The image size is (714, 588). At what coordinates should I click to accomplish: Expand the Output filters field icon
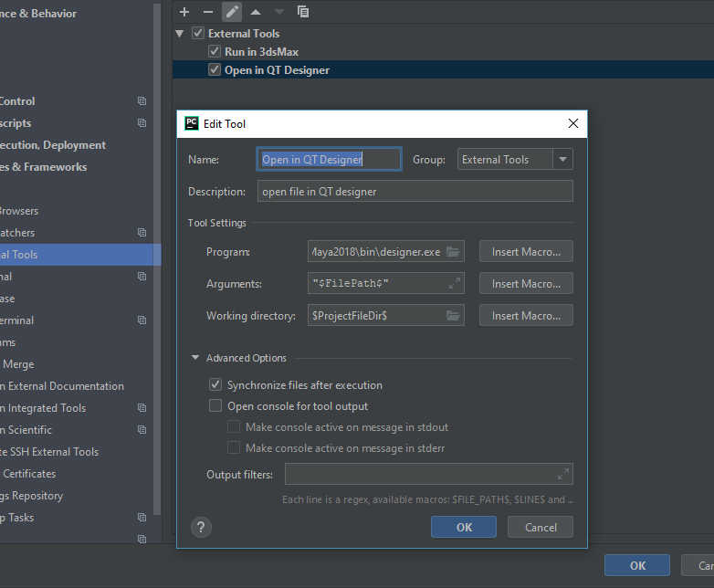tap(563, 474)
